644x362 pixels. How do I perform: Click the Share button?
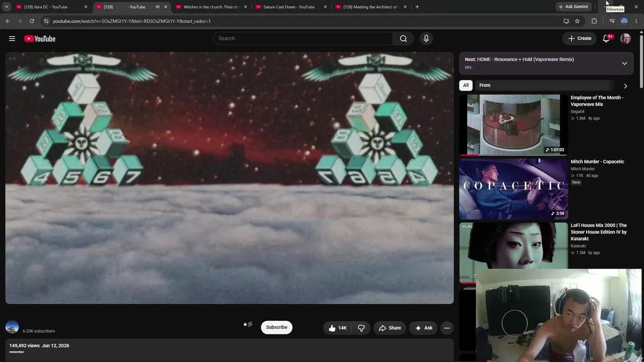[x=390, y=328]
